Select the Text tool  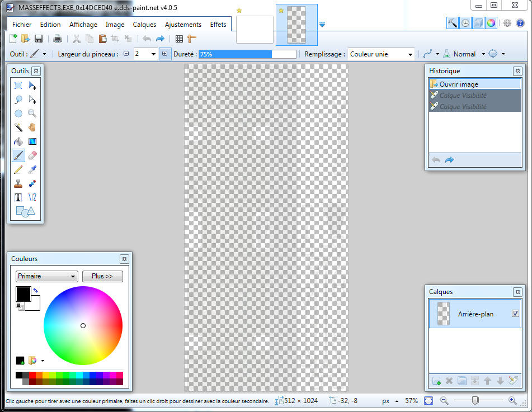(x=18, y=197)
